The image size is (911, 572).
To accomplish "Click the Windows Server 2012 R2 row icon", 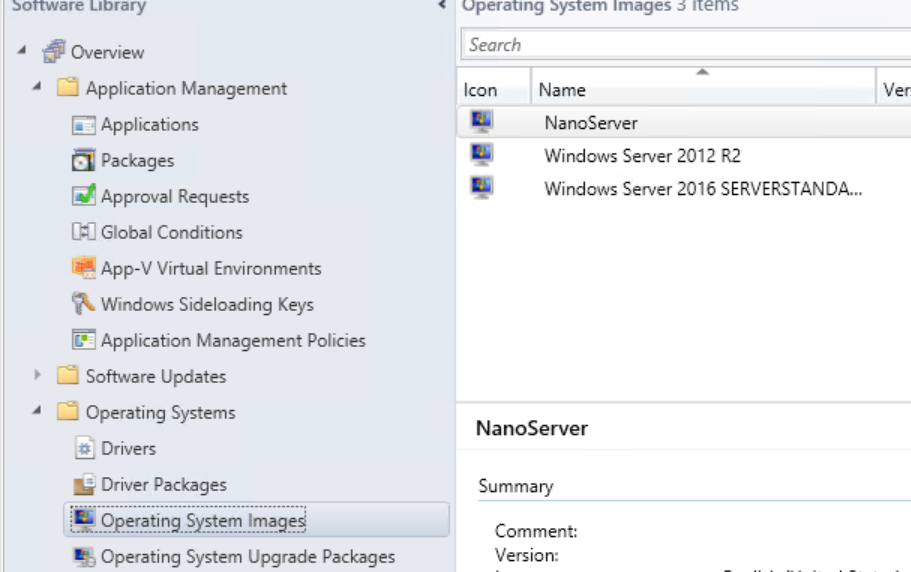I will (482, 154).
